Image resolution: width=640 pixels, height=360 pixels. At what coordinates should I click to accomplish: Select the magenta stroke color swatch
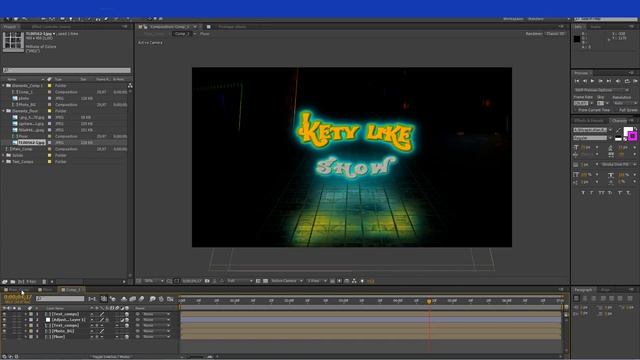point(633,136)
